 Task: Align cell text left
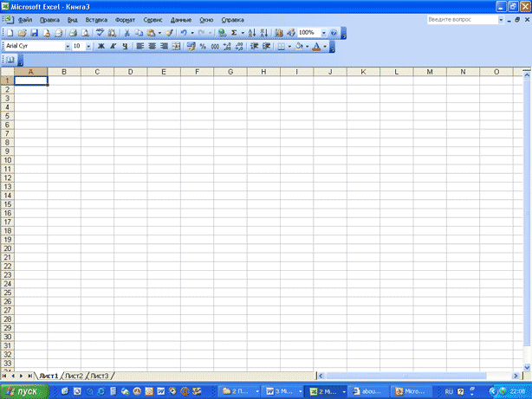pos(140,46)
